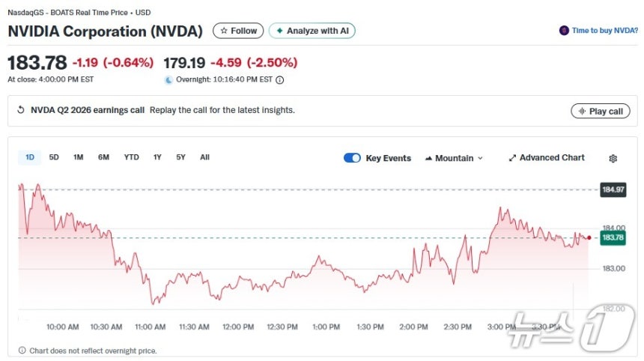Screen dimensions: 644x361
Task: Click the purple Time to buy icon
Action: coord(564,31)
